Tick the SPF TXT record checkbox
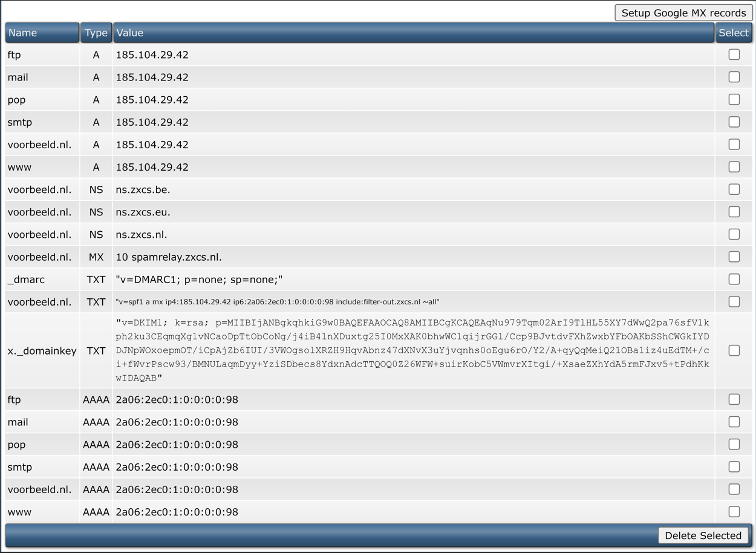Screen dimensions: 756x553 [x=734, y=302]
